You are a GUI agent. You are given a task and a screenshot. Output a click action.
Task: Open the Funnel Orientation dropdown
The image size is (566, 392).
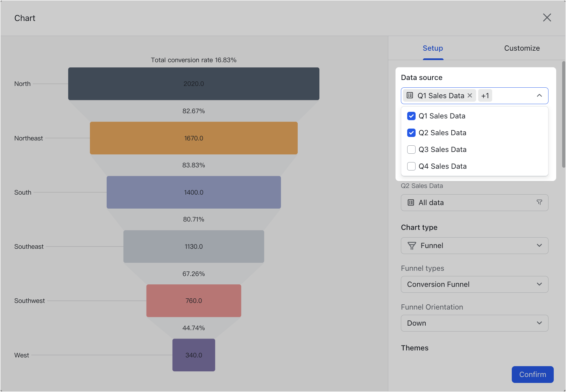pos(474,323)
